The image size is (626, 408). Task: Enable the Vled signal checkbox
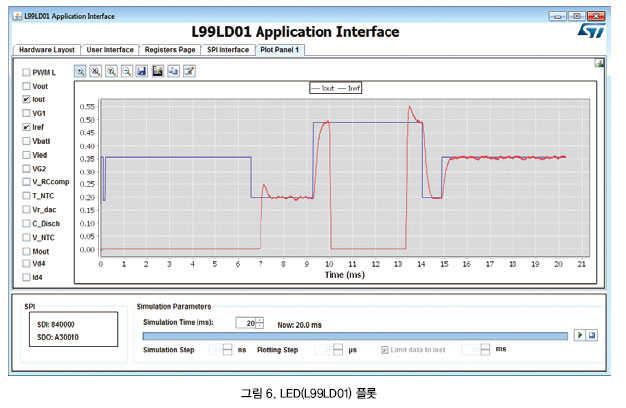(26, 154)
